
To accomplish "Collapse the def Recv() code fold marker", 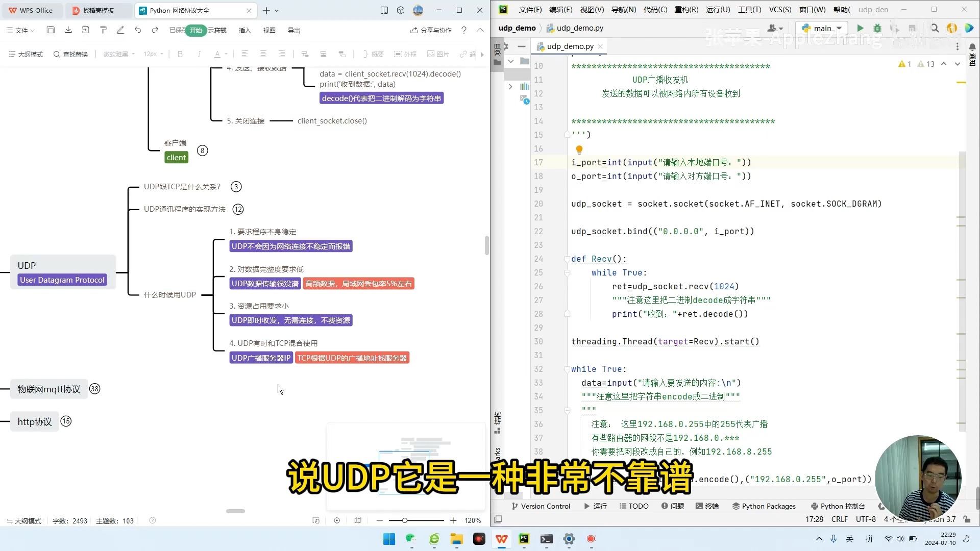I will pyautogui.click(x=567, y=259).
